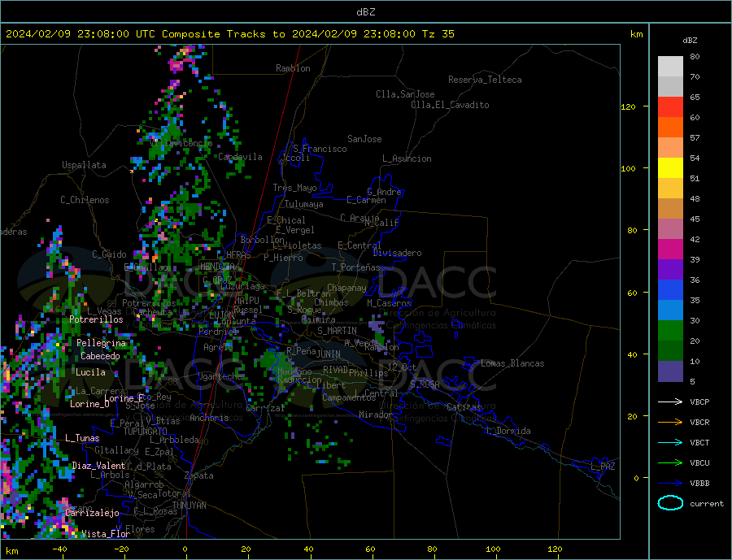Click the Vista_Flor label
The width and height of the screenshot is (732, 560).
[106, 534]
